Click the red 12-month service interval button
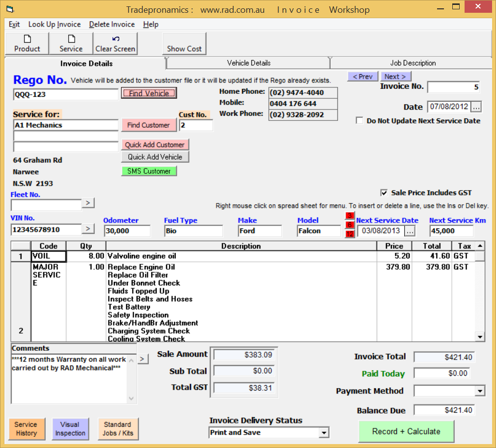Screen dimensions: 496x448 pyautogui.click(x=350, y=234)
